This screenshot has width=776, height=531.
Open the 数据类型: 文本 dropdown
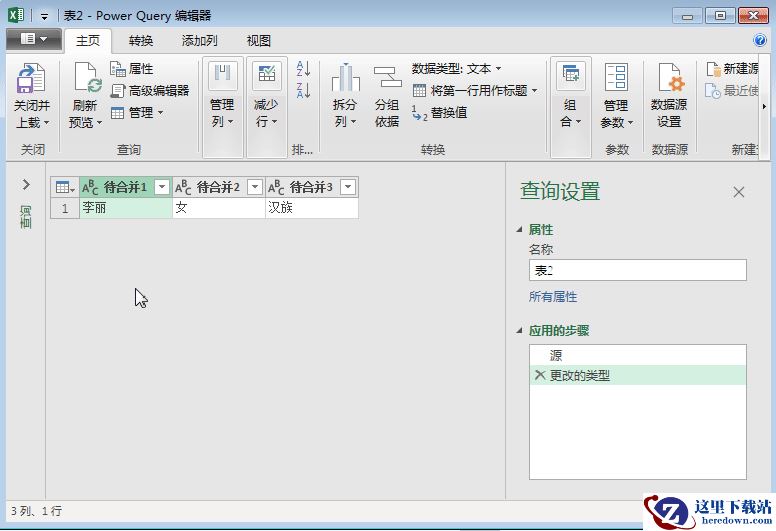coord(456,69)
